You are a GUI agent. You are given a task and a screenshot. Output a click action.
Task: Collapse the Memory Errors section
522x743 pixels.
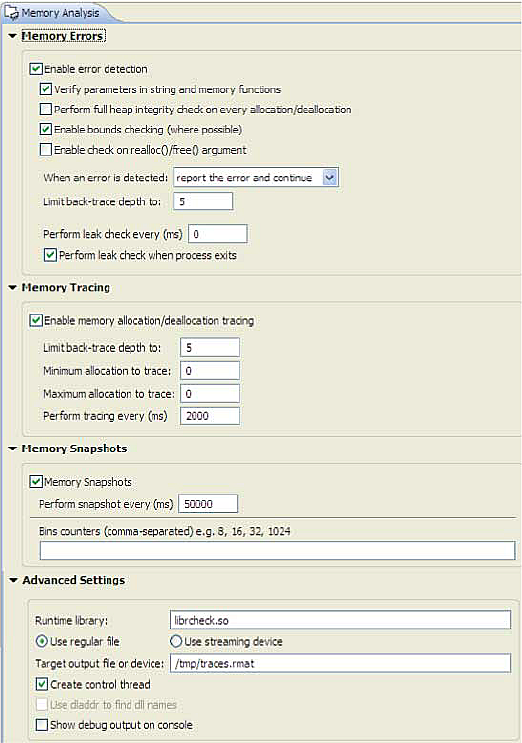click(13, 36)
